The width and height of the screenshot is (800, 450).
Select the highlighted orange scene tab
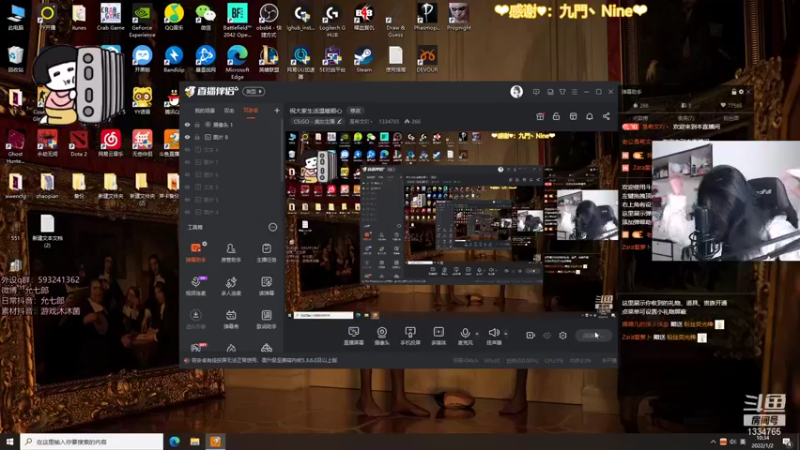[251, 111]
